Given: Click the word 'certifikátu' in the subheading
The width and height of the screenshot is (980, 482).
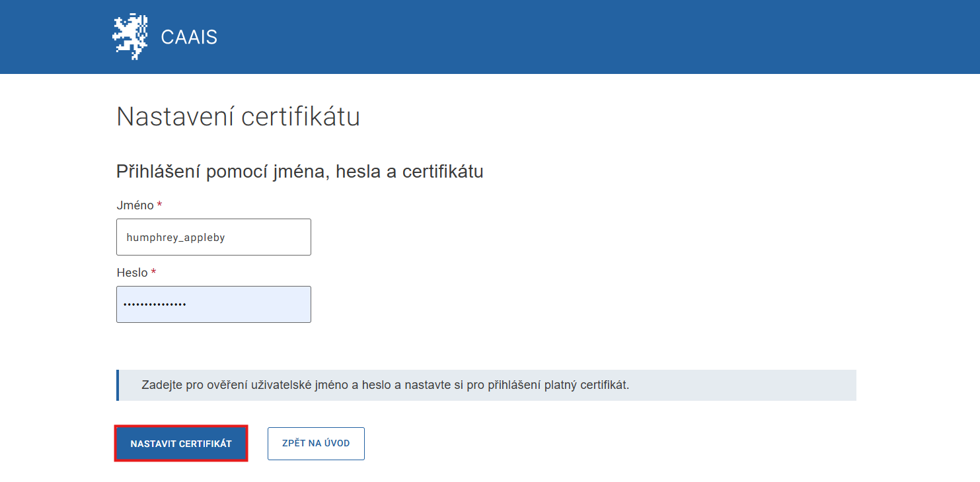Looking at the screenshot, I should click(443, 172).
